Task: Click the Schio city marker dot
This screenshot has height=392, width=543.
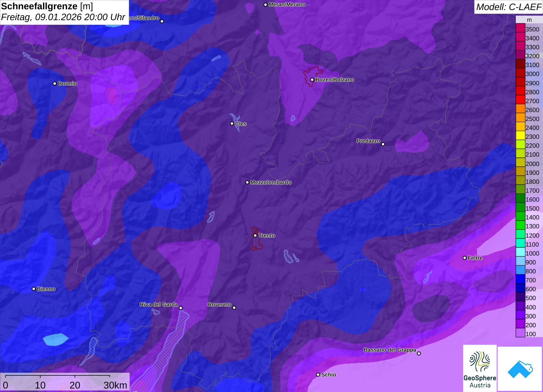Action: click(318, 375)
